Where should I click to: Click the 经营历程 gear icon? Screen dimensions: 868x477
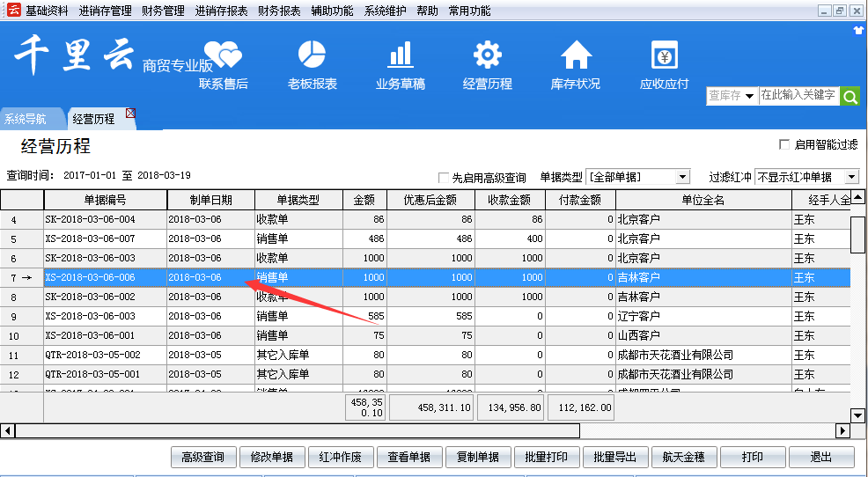pos(487,55)
